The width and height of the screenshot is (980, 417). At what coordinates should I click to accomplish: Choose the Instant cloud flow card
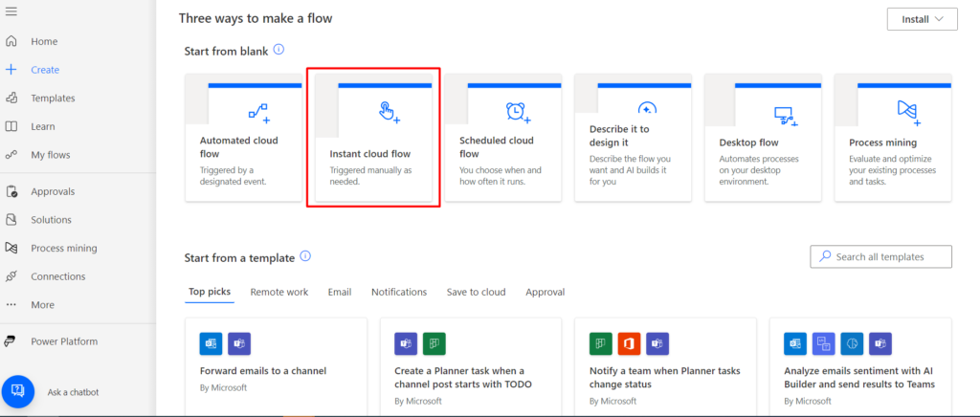[x=373, y=138]
